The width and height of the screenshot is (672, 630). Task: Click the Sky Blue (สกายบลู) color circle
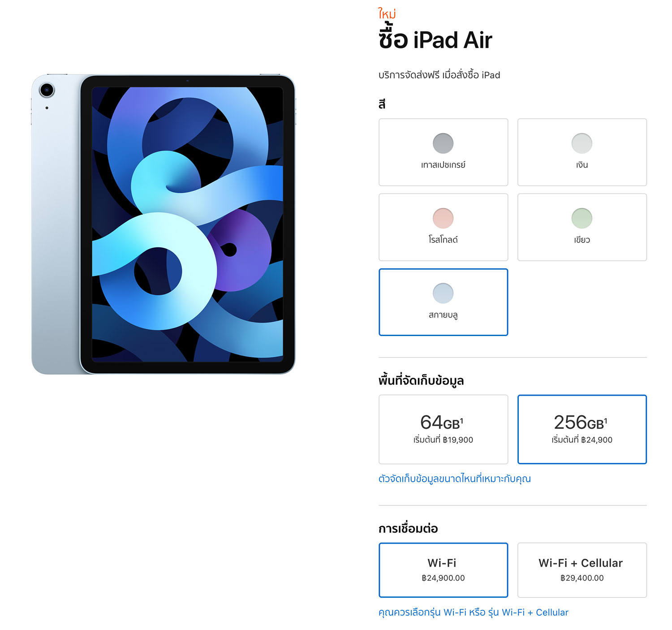click(x=443, y=293)
